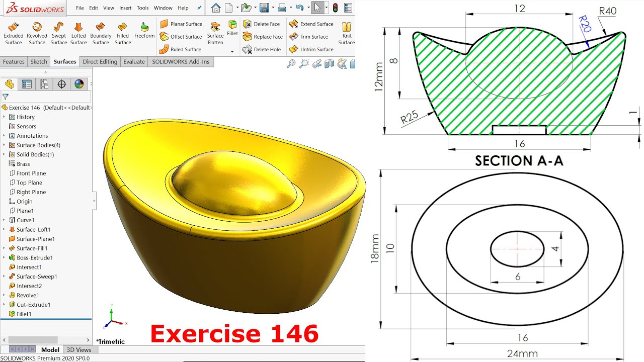Switch to the 3D Views tab
644x362 pixels.
coord(79,350)
